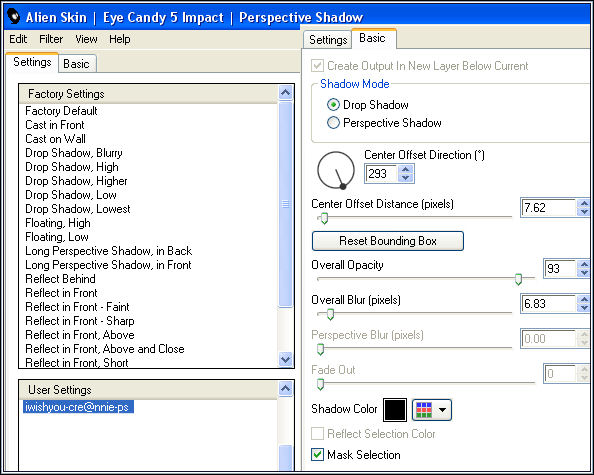Decrease Center Offset Distance with down arrow

click(x=584, y=212)
